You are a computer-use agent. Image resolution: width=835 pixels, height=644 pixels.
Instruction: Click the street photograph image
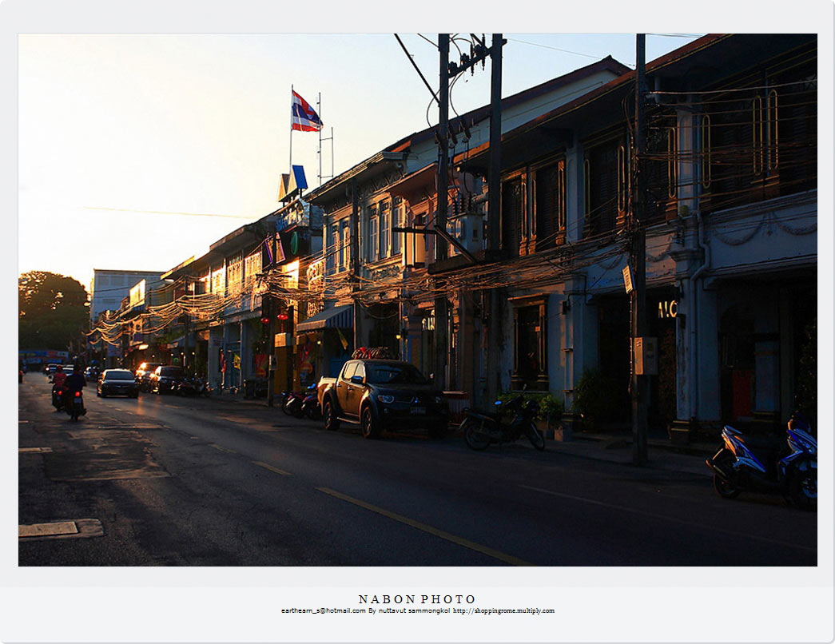[417, 300]
